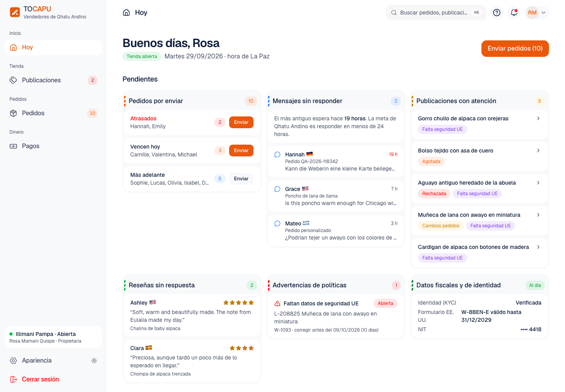Click the Pagos money icon in sidebar
This screenshot has width=565, height=392.
pyautogui.click(x=13, y=146)
